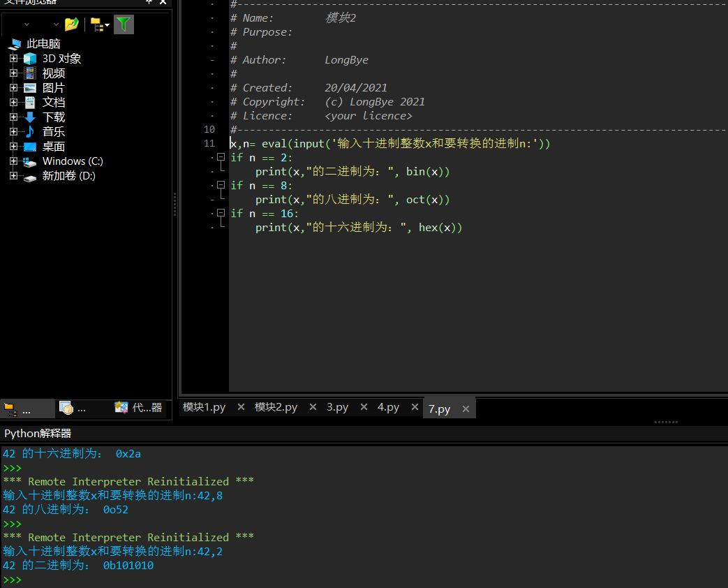Screen dimensions: 728x588
Task: Close the 7.py tab
Action: pos(466,409)
